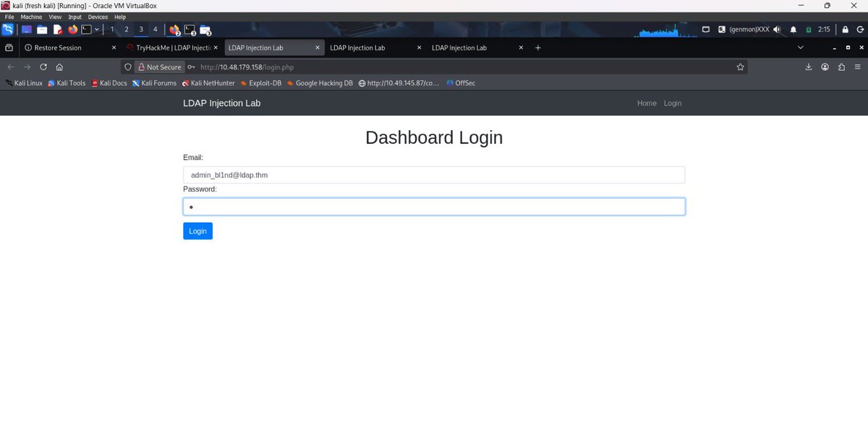Open the File menu in VirtualBox

coord(9,17)
